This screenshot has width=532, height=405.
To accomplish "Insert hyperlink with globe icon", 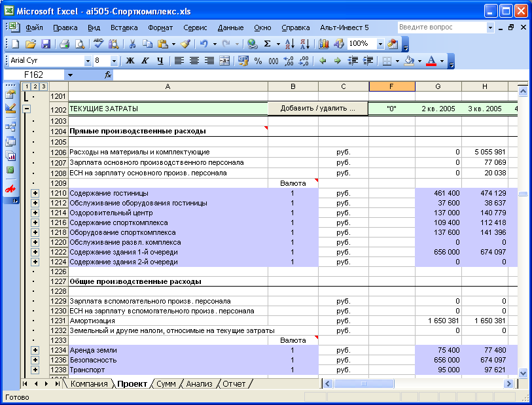I will point(252,44).
